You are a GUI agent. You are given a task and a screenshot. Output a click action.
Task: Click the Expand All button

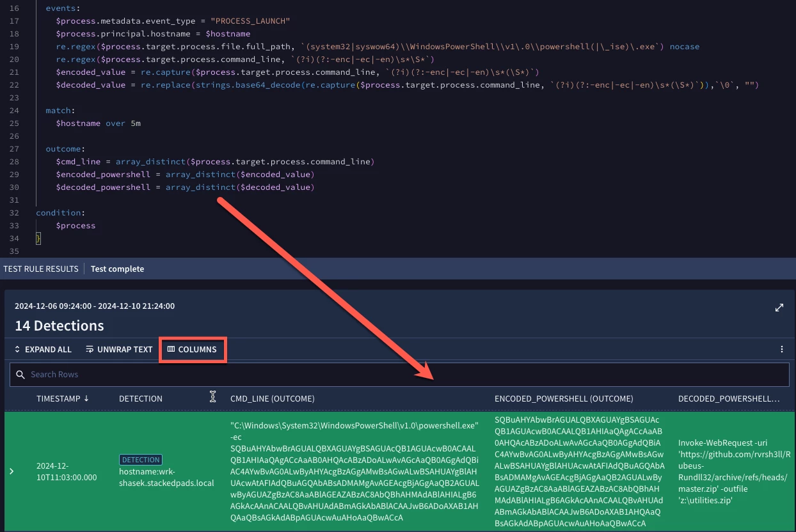42,350
